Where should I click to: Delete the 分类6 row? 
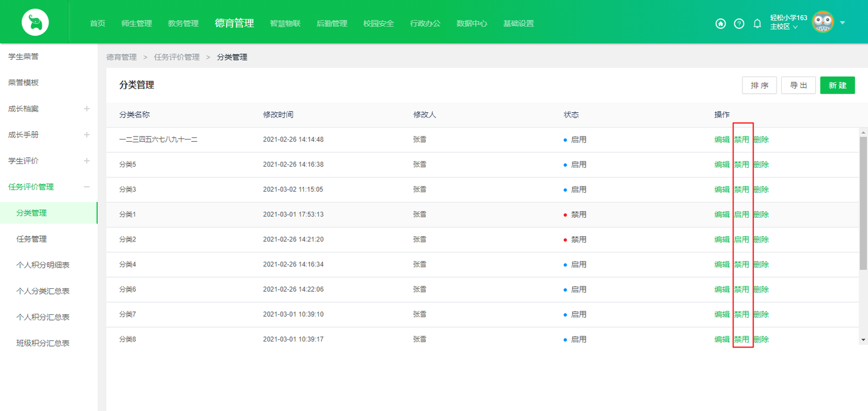pos(761,289)
